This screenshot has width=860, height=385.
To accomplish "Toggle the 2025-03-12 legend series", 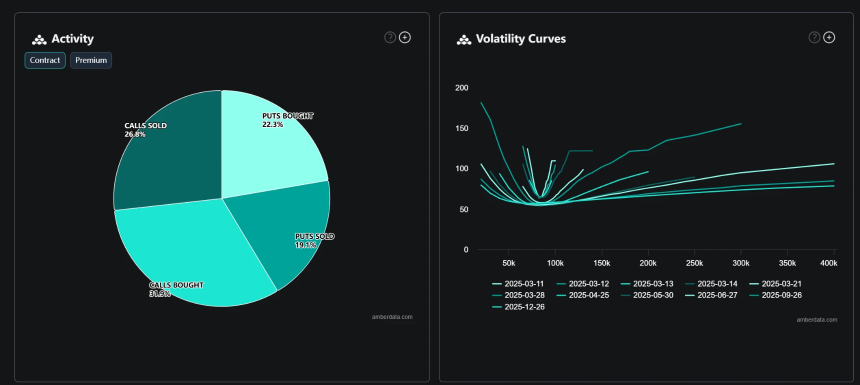I will [582, 284].
